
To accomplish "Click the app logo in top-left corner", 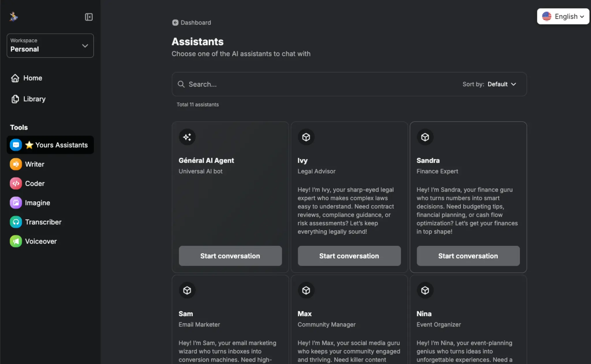I will [14, 16].
